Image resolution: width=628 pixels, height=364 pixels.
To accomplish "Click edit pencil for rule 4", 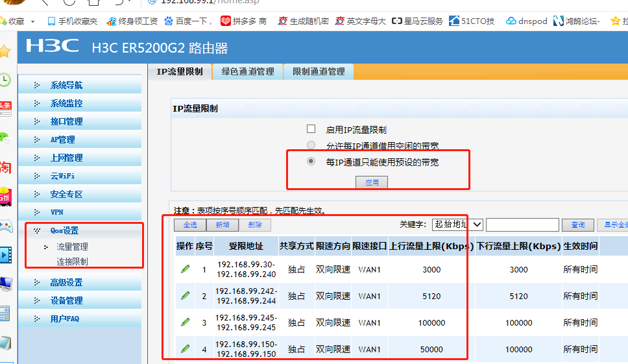I will (185, 349).
